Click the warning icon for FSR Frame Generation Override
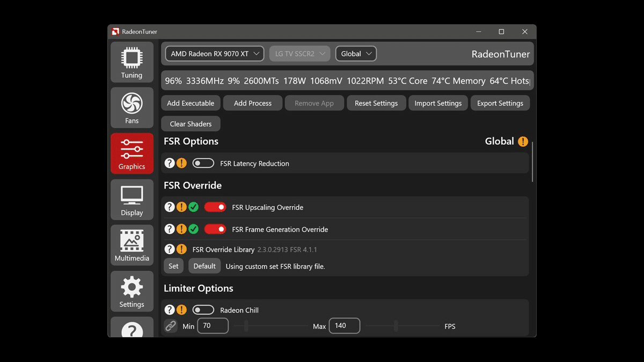The image size is (644, 362). [x=181, y=229]
